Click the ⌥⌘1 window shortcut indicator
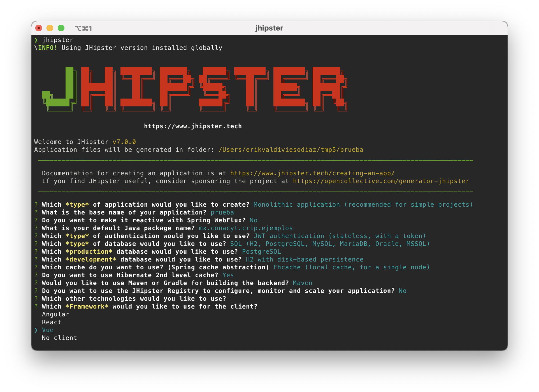The image size is (539, 392). pyautogui.click(x=83, y=28)
